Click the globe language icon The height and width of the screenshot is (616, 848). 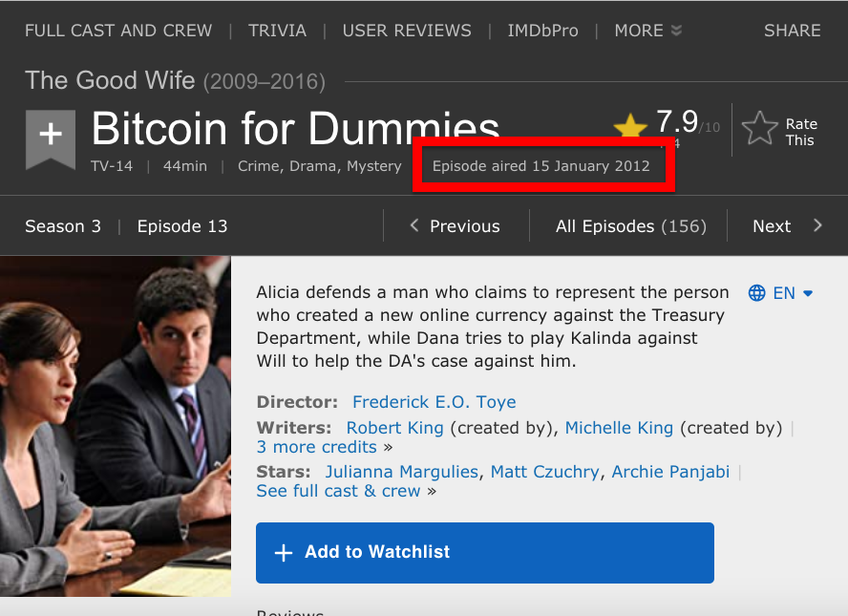pos(756,293)
